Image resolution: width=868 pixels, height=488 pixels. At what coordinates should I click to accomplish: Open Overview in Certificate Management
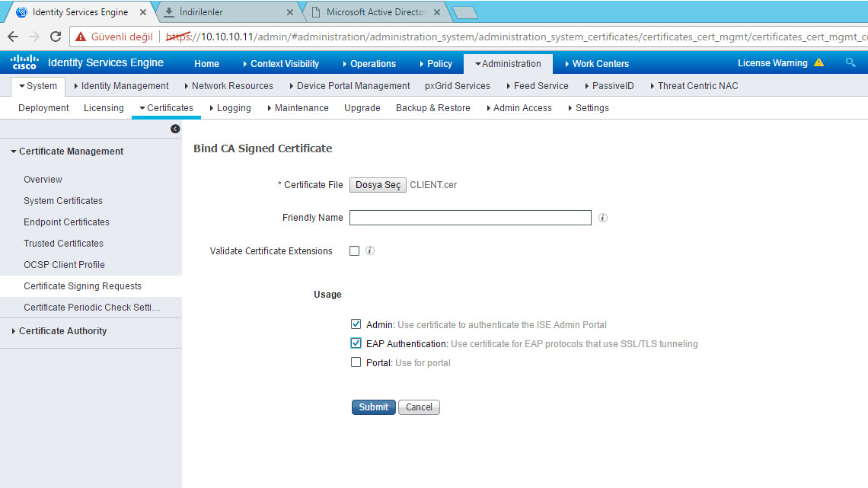point(43,179)
